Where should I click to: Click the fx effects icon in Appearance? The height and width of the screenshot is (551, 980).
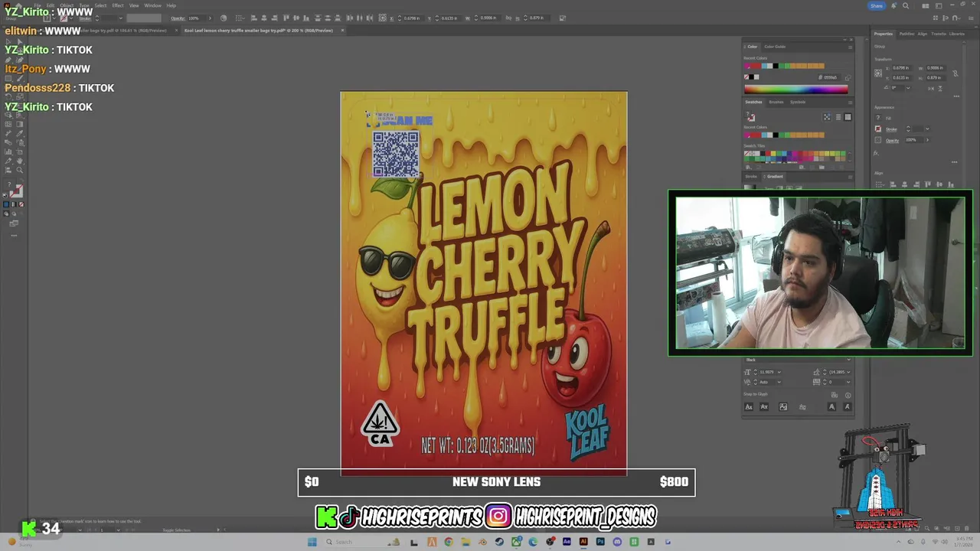tap(876, 153)
